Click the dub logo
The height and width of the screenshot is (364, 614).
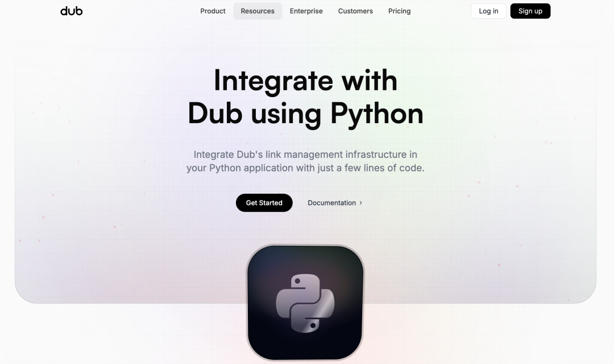71,11
